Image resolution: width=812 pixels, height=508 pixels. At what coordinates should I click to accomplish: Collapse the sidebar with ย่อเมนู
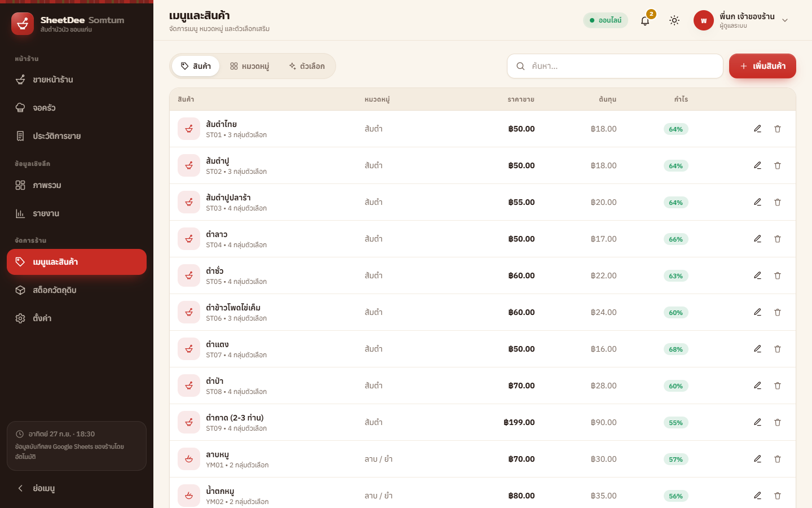tap(77, 488)
